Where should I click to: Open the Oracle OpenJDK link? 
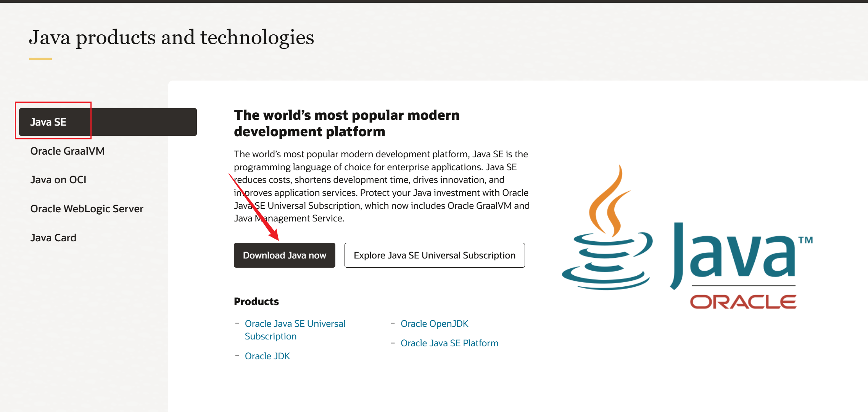pos(434,324)
